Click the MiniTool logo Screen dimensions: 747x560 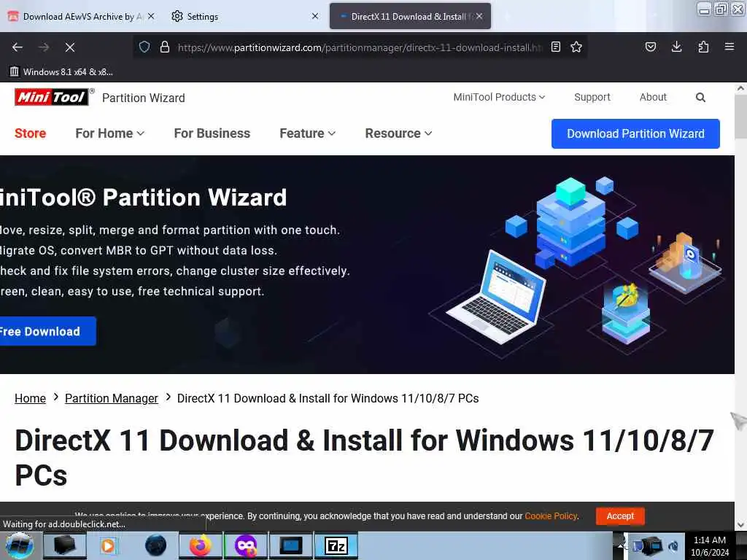tap(52, 97)
